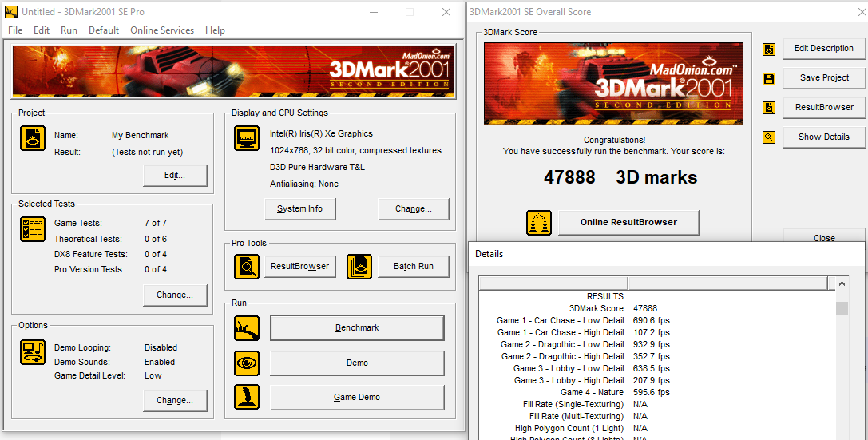This screenshot has height=440, width=868.
Task: Open System Info
Action: (x=300, y=209)
